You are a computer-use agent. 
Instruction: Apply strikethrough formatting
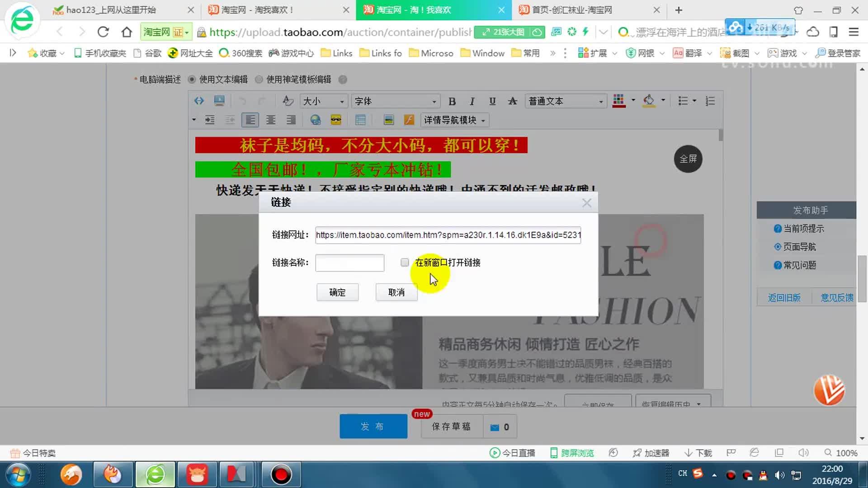[512, 101]
